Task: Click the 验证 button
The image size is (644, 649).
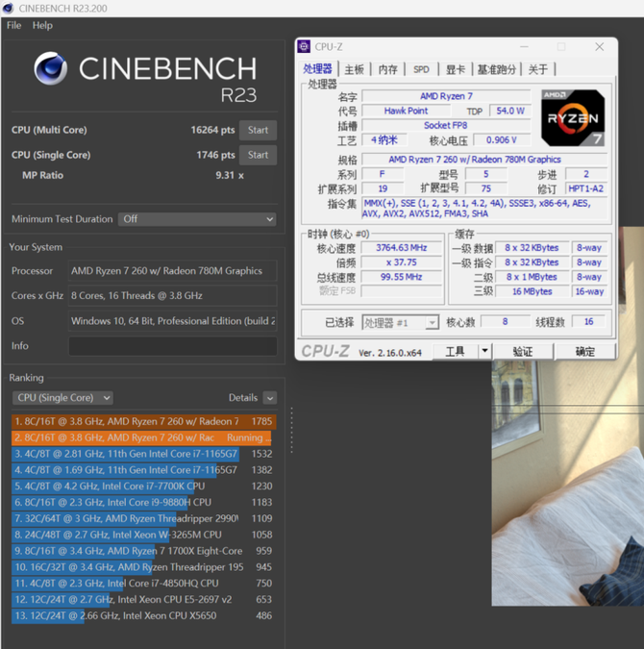Action: click(522, 352)
